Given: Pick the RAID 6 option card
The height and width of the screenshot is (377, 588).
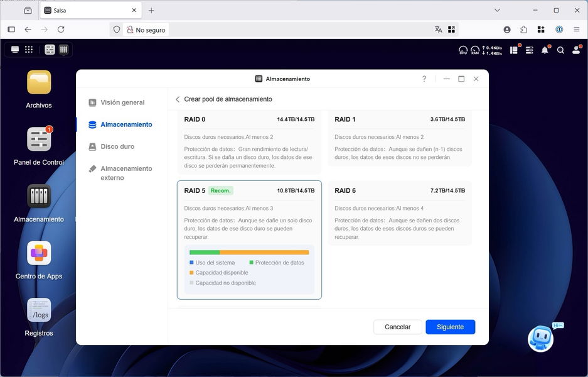Looking at the screenshot, I should tap(399, 214).
